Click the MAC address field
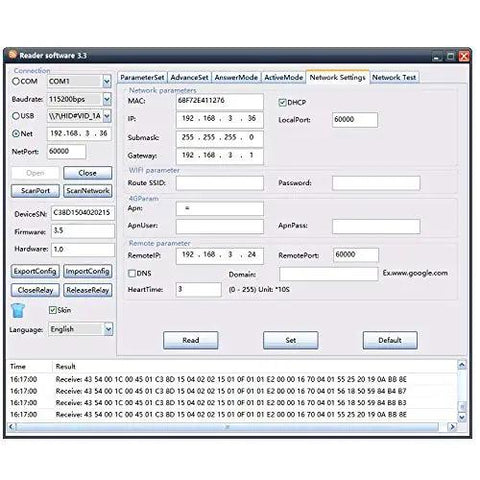 220,101
